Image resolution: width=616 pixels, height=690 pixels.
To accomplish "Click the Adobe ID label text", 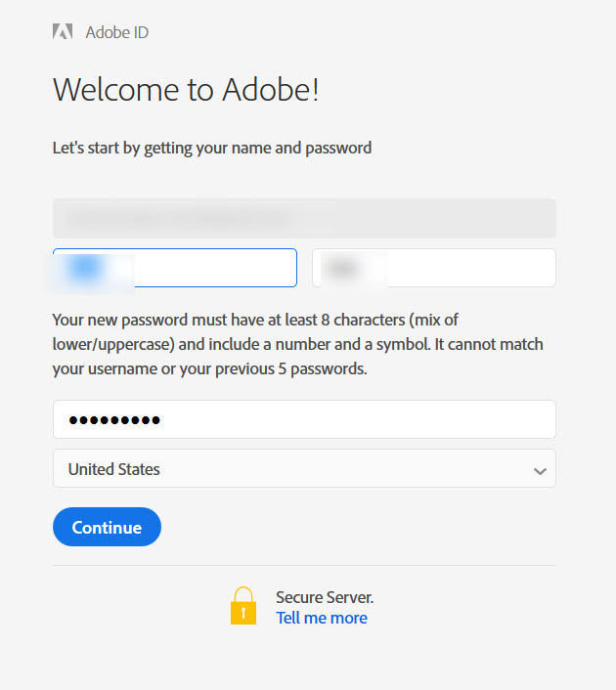I will coord(117,32).
